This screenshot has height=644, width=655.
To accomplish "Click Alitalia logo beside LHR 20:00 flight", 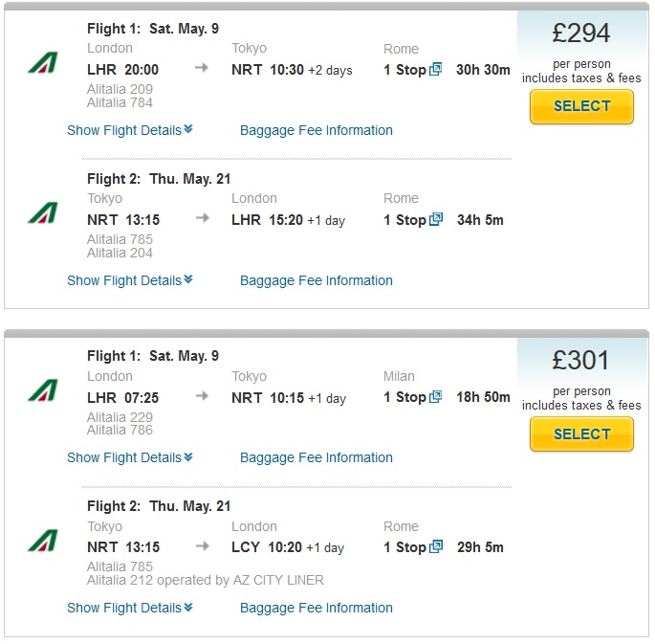I will [43, 63].
